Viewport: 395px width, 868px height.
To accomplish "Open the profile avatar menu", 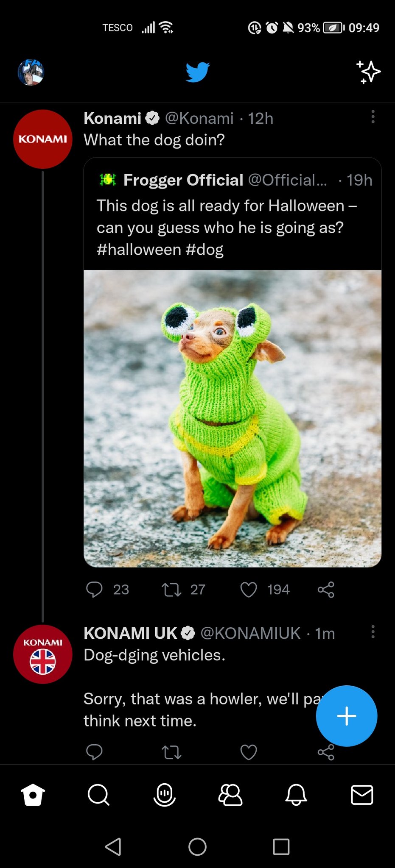I will [31, 72].
